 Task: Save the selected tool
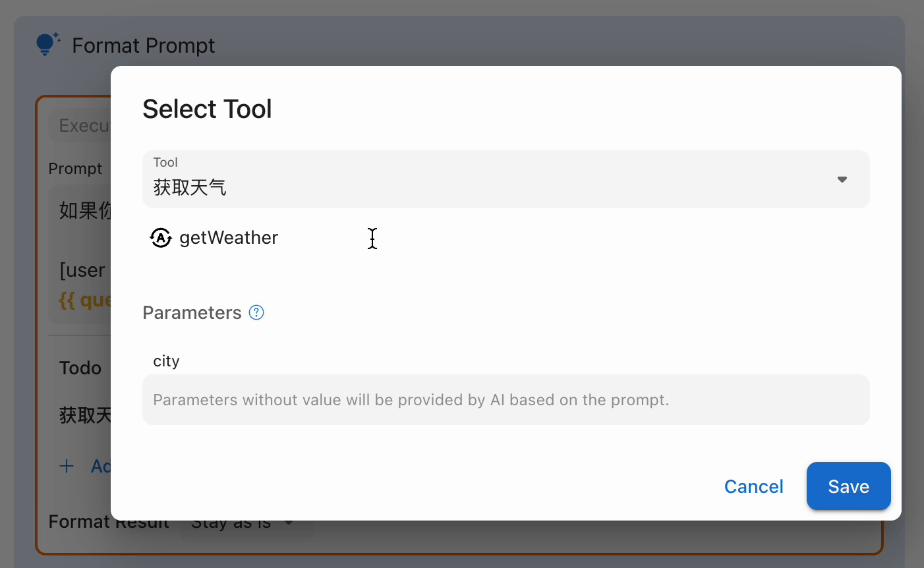pyautogui.click(x=848, y=486)
